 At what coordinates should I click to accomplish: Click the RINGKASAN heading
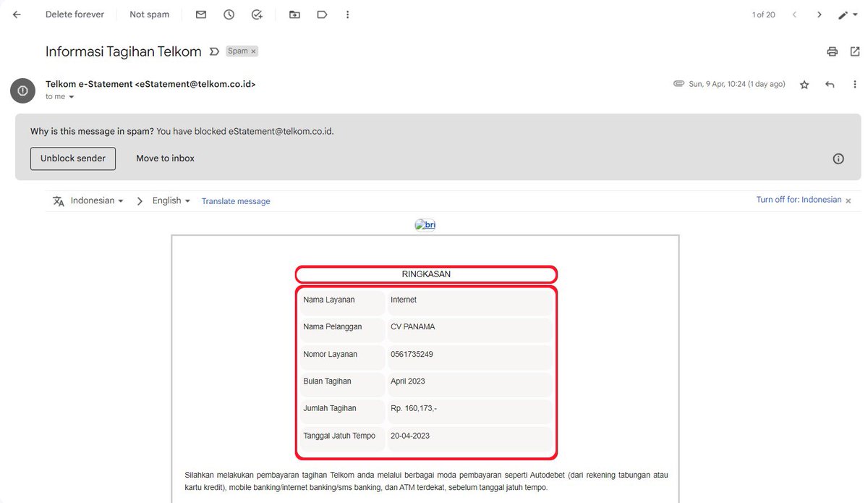pyautogui.click(x=426, y=274)
